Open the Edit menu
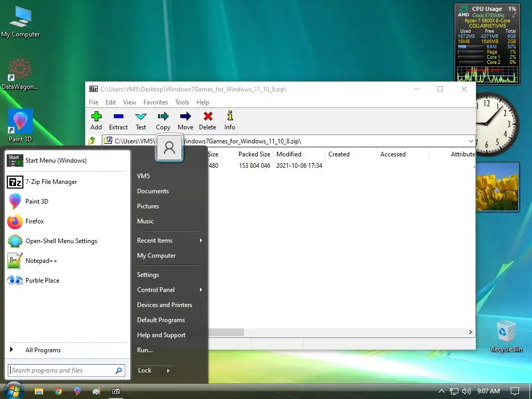Image resolution: width=532 pixels, height=399 pixels. [111, 102]
